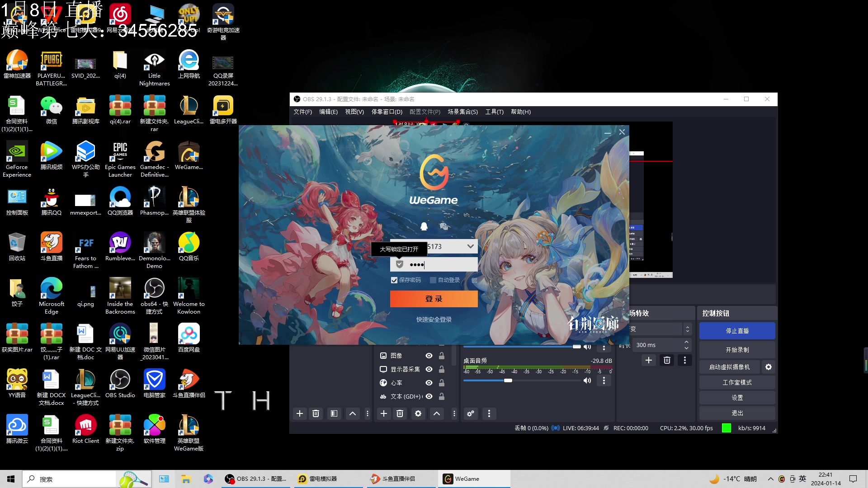This screenshot has height=488, width=868.
Task: Toggle visibility of 心率 source
Action: pos(429,383)
